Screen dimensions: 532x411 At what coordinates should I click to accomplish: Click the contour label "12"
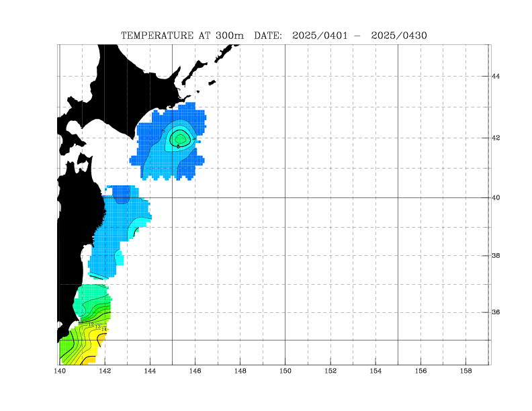click(x=91, y=324)
